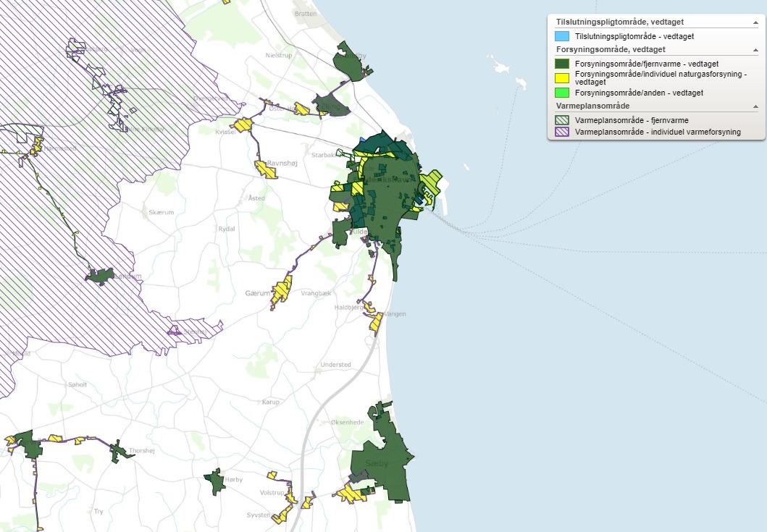Viewport: 767px width, 532px height.
Task: Collapse the Forsyningsområde, vedtaget section arrow
Action: (x=755, y=49)
